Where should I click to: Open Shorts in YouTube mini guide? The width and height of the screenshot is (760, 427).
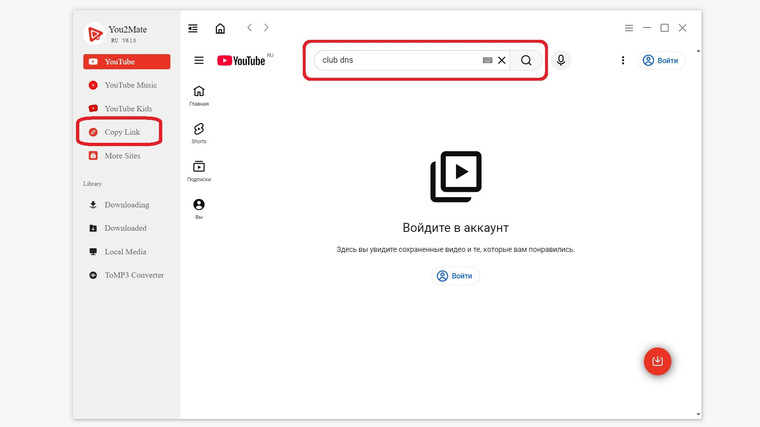(199, 133)
